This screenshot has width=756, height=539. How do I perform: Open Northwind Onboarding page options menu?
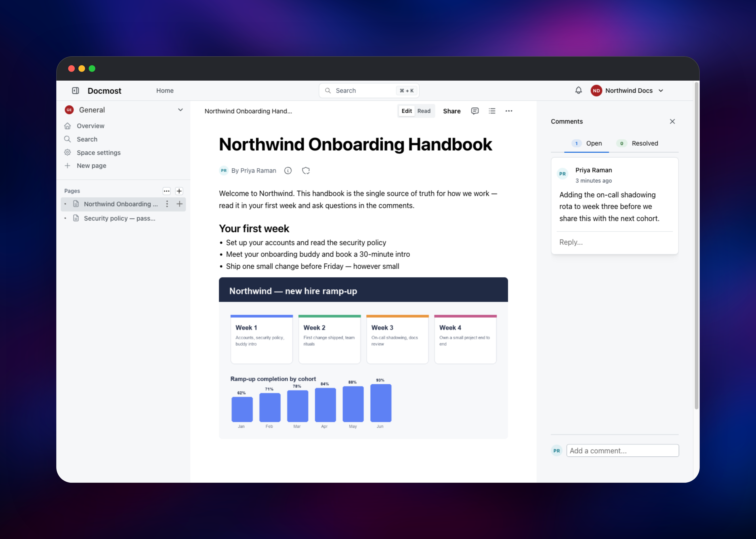point(167,204)
